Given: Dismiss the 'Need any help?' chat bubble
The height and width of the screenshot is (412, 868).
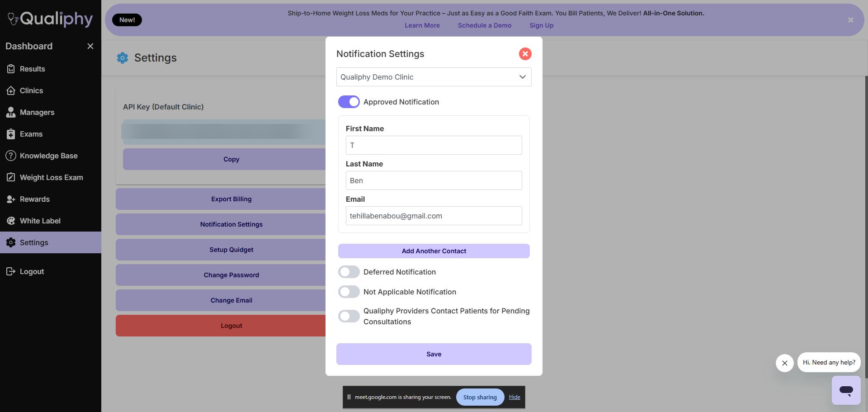Looking at the screenshot, I should (785, 363).
